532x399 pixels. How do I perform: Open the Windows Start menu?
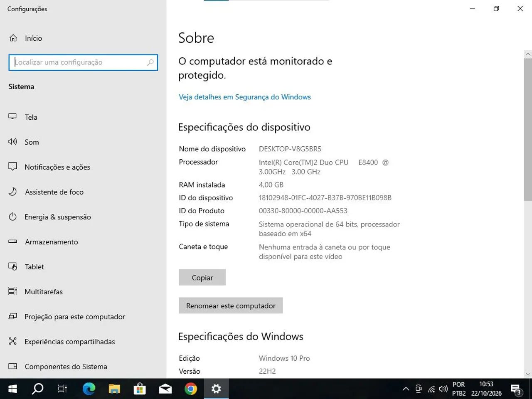pos(12,389)
